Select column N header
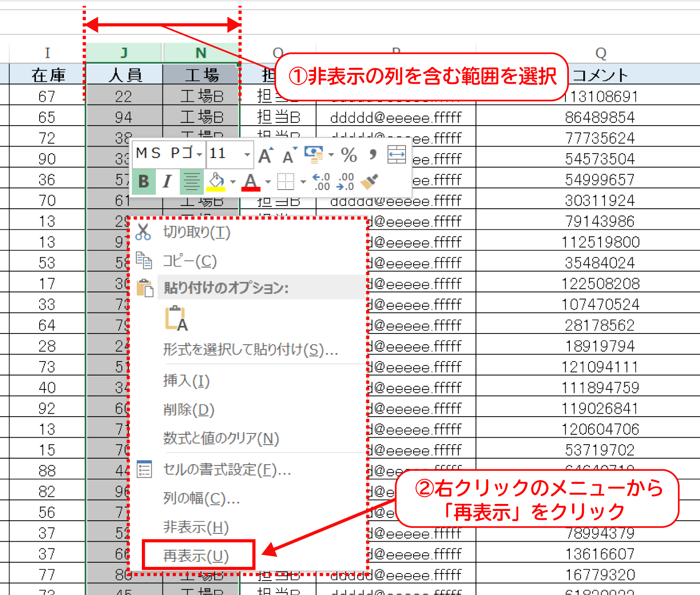The width and height of the screenshot is (700, 595). pyautogui.click(x=201, y=53)
